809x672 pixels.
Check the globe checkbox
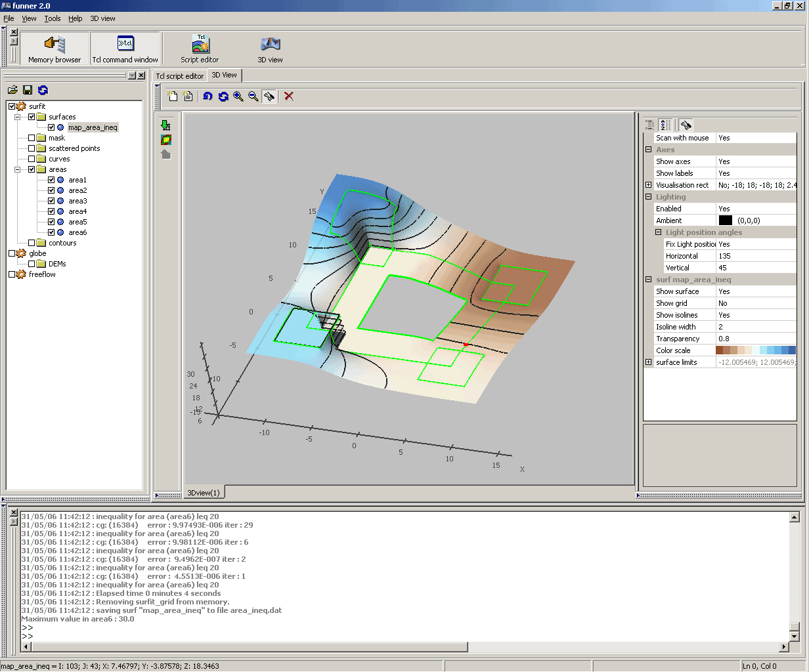pos(12,253)
